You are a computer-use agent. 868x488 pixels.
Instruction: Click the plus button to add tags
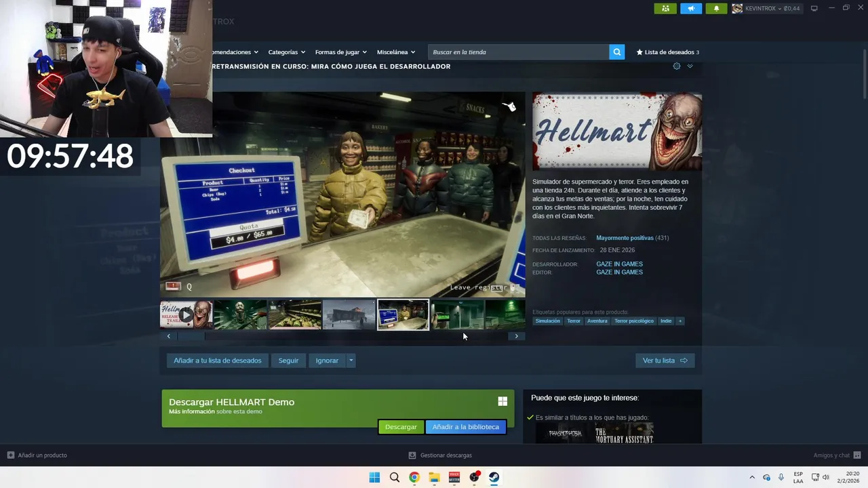point(680,321)
